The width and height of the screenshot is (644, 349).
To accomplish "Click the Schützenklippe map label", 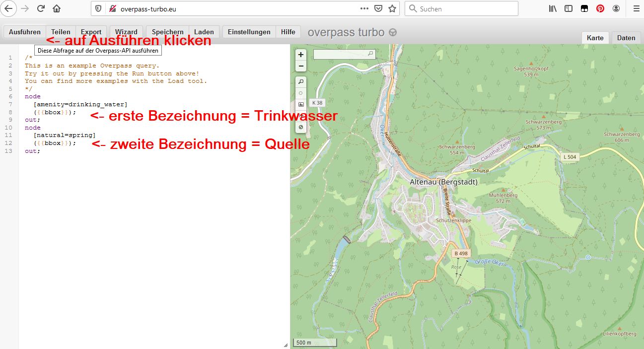I will (x=453, y=220).
